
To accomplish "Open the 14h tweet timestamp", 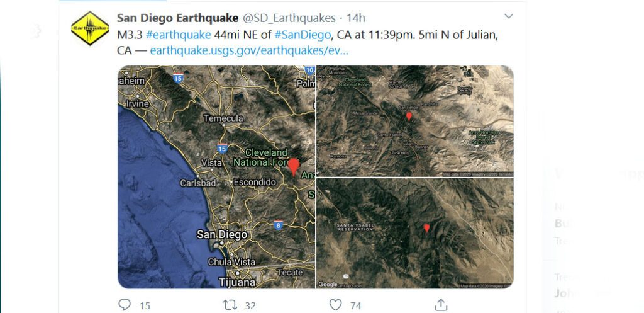I will pyautogui.click(x=356, y=18).
